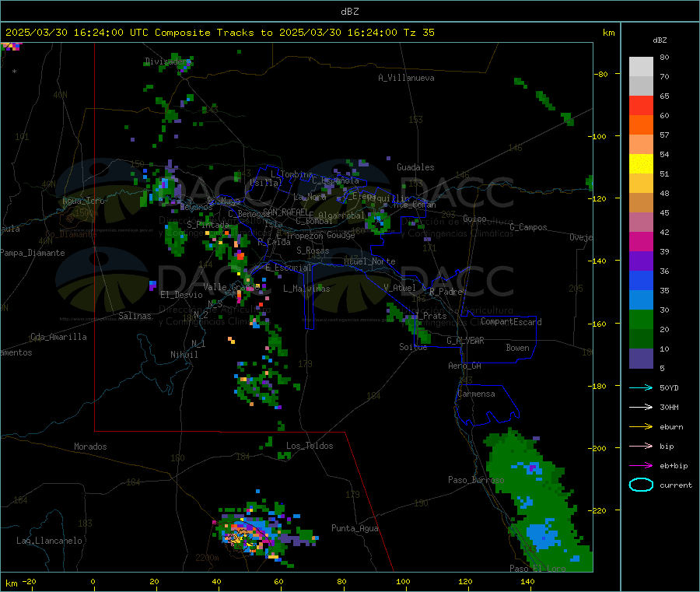Viewport: 700px width, 592px height.
Task: Click the Guico map label
Action: (x=474, y=219)
